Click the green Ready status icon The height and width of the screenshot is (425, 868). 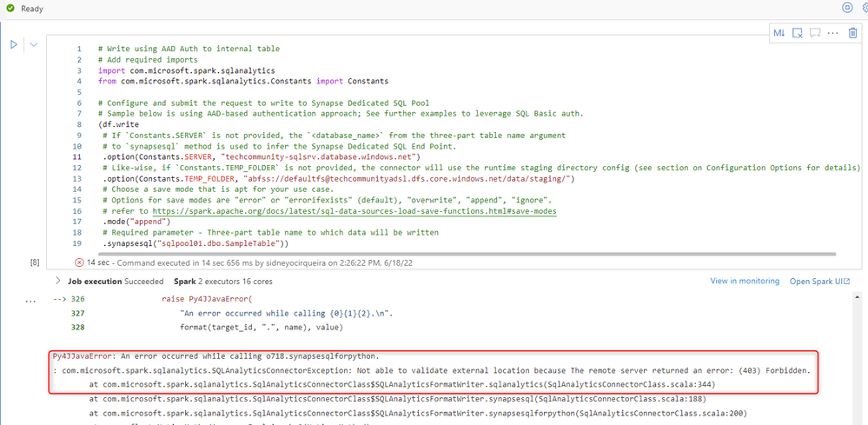(x=10, y=9)
